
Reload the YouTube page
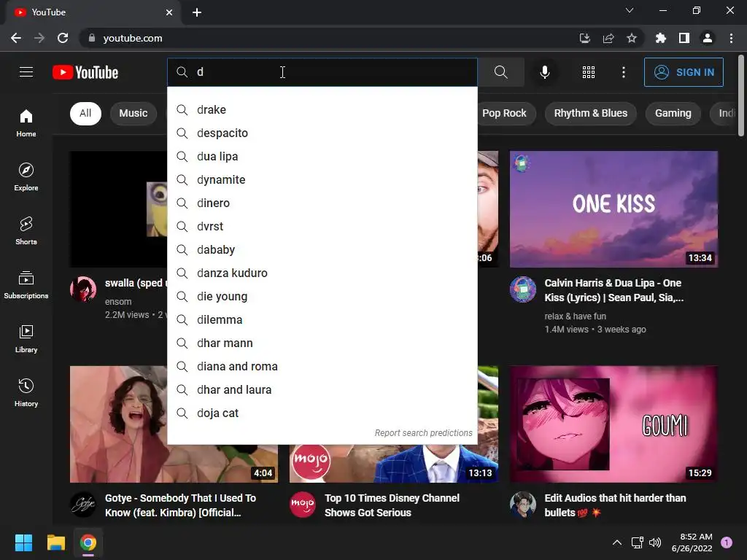[63, 38]
